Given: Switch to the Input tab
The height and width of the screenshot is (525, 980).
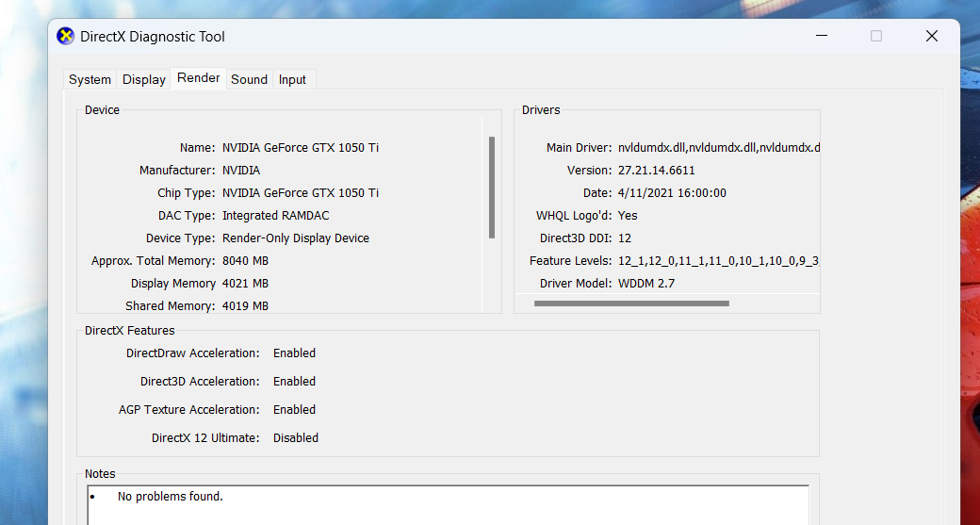Looking at the screenshot, I should pos(292,79).
